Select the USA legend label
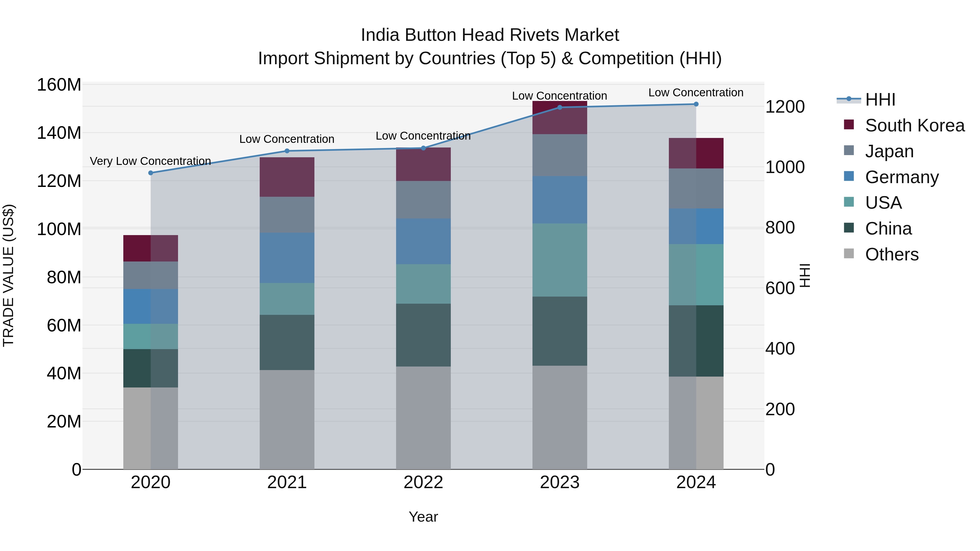980x551 pixels. [883, 203]
